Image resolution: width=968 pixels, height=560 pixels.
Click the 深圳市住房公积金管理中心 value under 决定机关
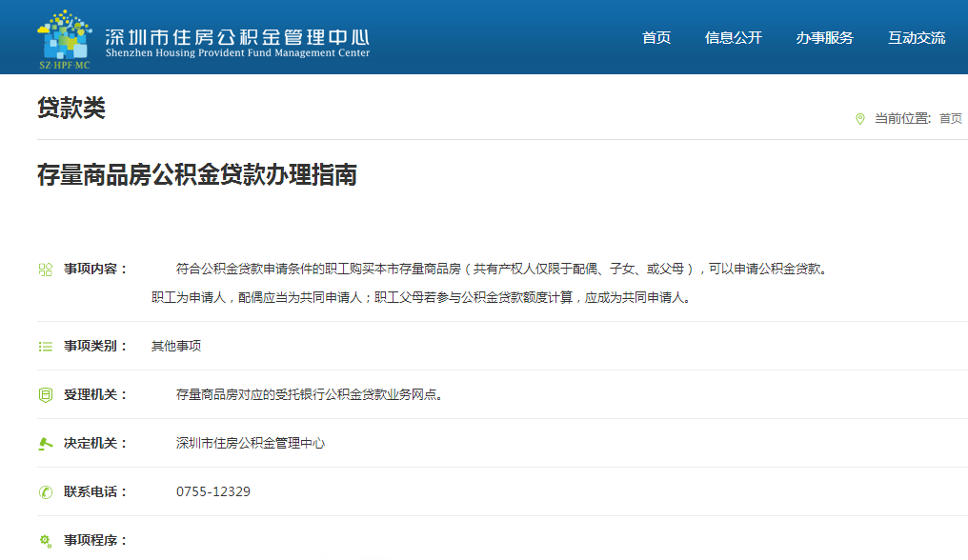[251, 443]
